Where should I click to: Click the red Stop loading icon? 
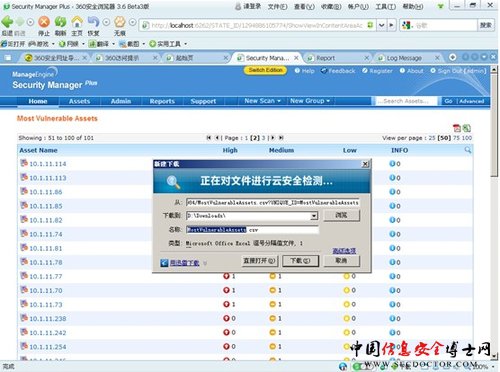(44, 22)
